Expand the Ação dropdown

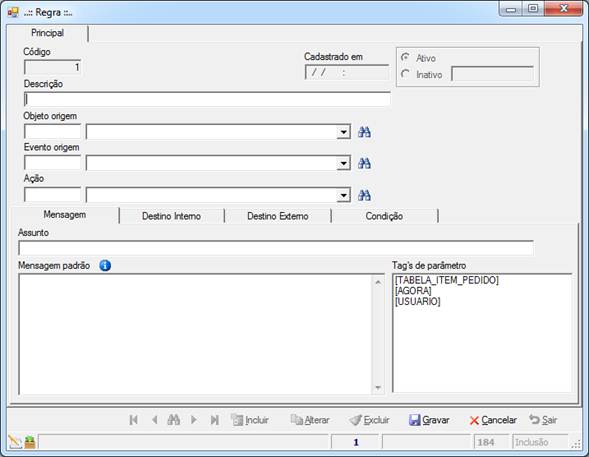[x=343, y=195]
